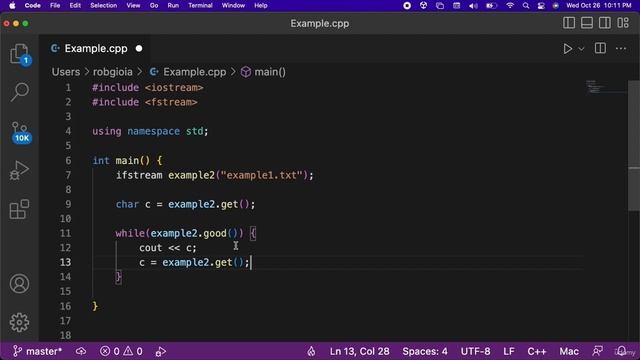Toggle the secondary side bar layout icon
The height and width of the screenshot is (360, 640).
(x=605, y=23)
